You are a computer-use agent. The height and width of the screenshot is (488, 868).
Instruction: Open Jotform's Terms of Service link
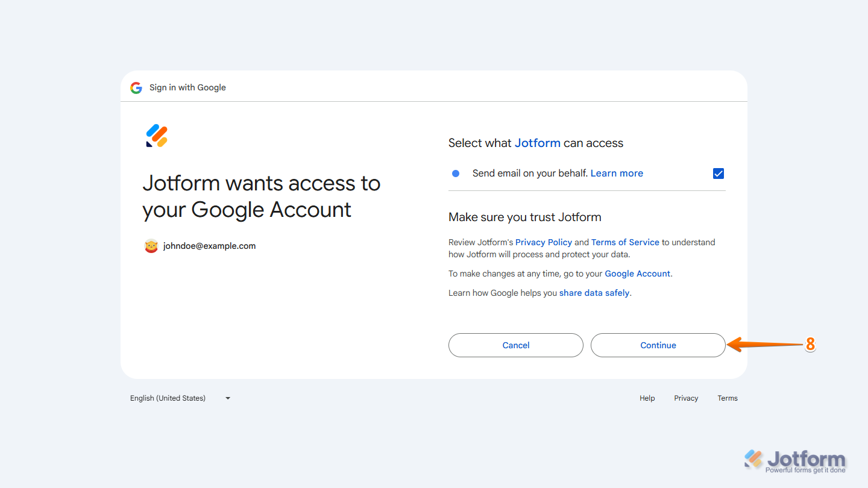click(x=625, y=242)
